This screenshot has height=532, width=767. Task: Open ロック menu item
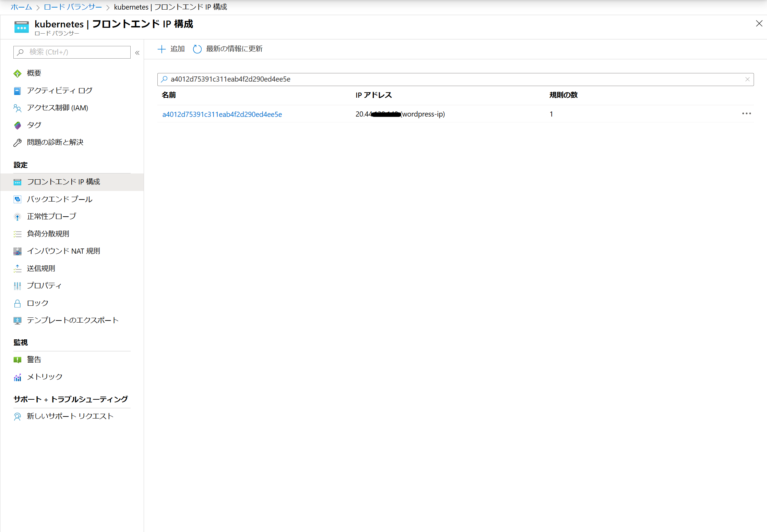pos(72,303)
